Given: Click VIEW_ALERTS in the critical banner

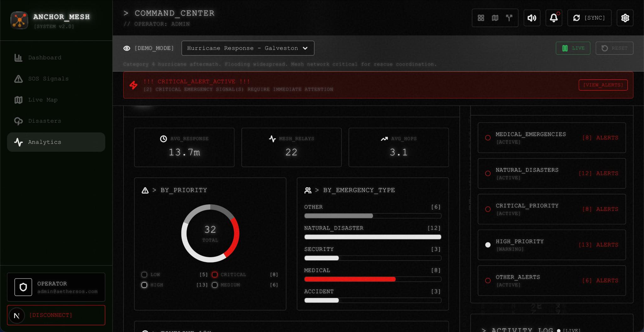Looking at the screenshot, I should click(603, 85).
